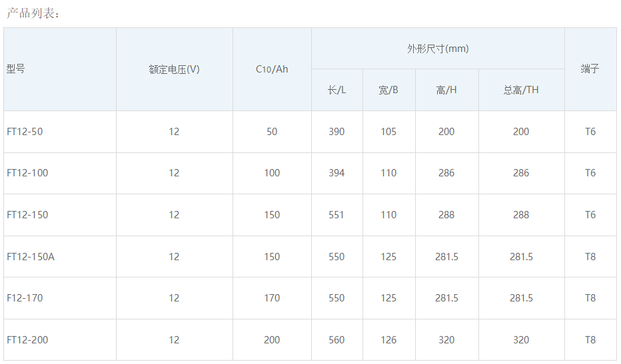Click length value 560 in FT12-200 row
Screen dimensions: 621x364
tap(336, 340)
